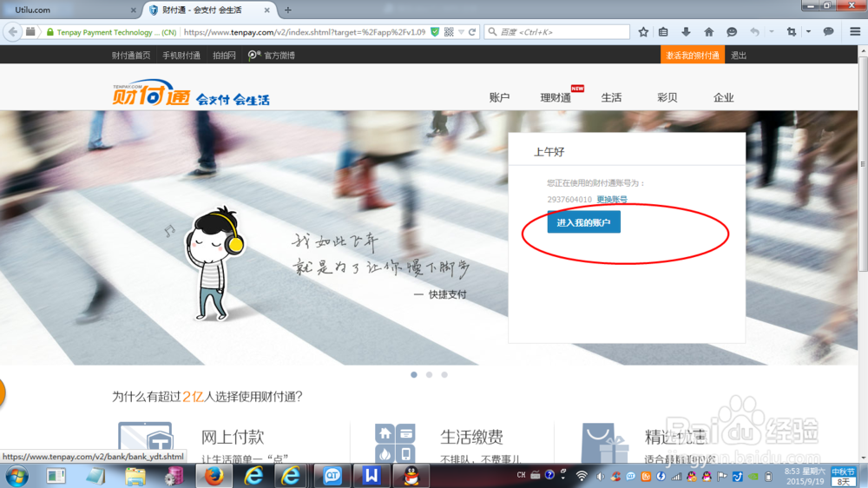
Task: Open the 理财通 navigation menu
Action: (x=556, y=97)
